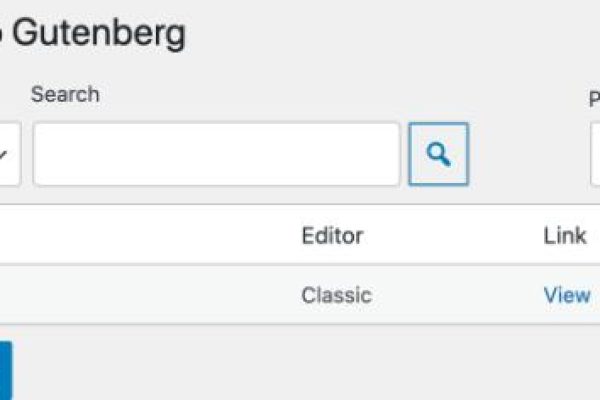Click the Gutenberg page heading
The width and height of the screenshot is (600, 400).
(x=100, y=34)
